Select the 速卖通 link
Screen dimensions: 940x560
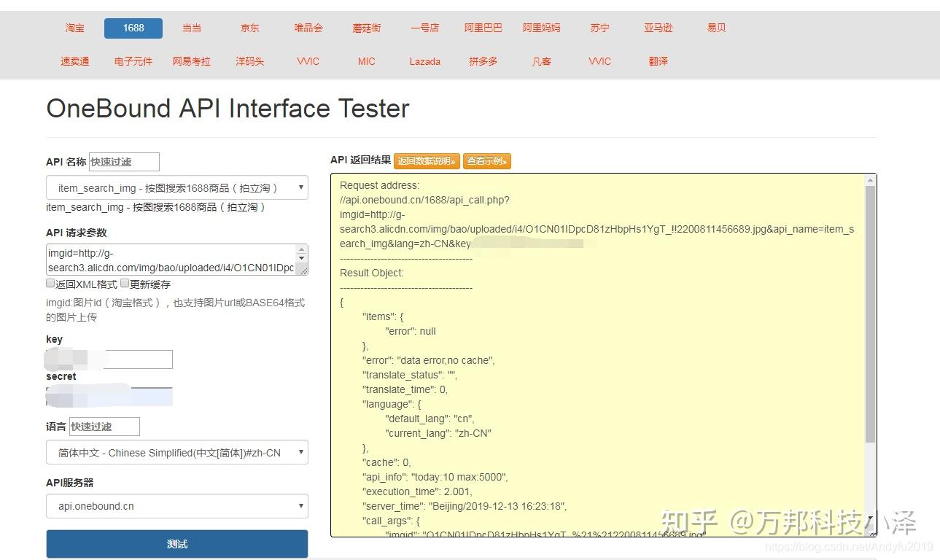click(74, 62)
